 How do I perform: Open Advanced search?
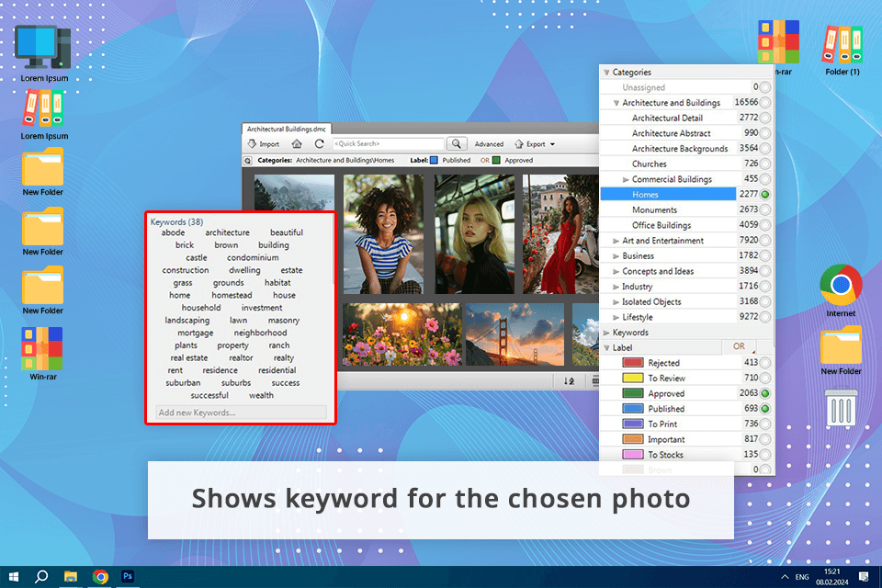click(489, 144)
